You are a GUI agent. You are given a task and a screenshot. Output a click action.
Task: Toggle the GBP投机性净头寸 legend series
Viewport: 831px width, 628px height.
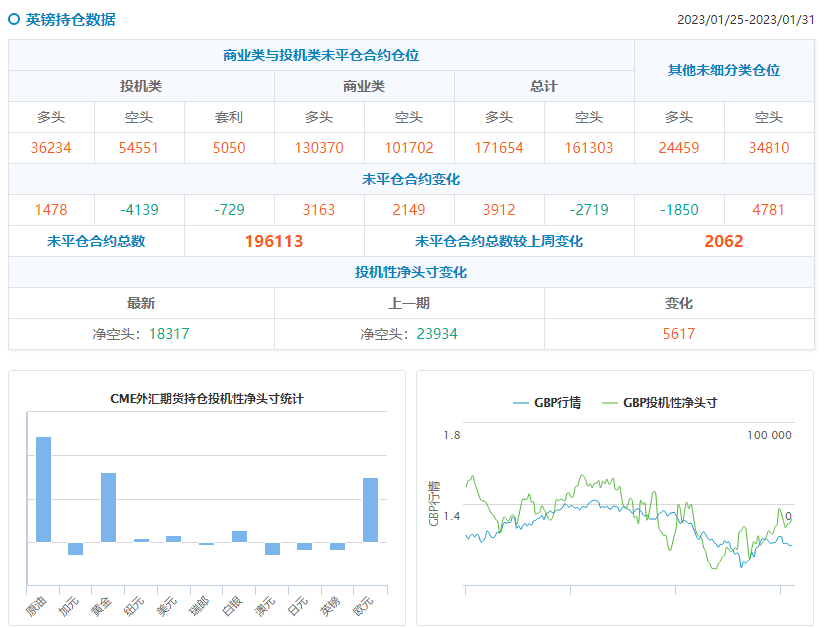(x=659, y=403)
